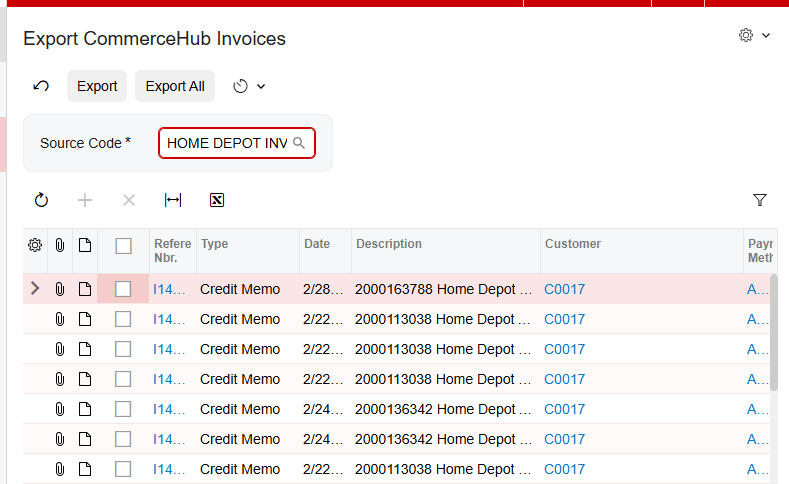
Task: Check the box for the first 2/24 row
Action: pyautogui.click(x=123, y=409)
